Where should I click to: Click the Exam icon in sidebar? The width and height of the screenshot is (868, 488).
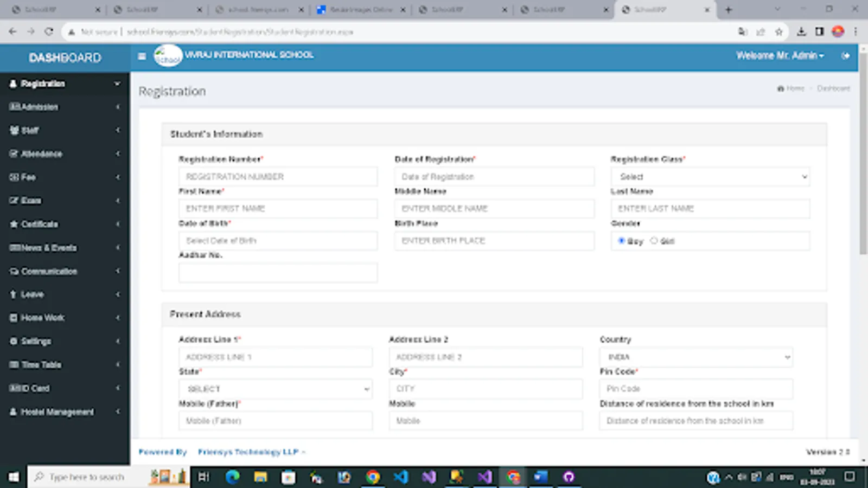point(14,201)
